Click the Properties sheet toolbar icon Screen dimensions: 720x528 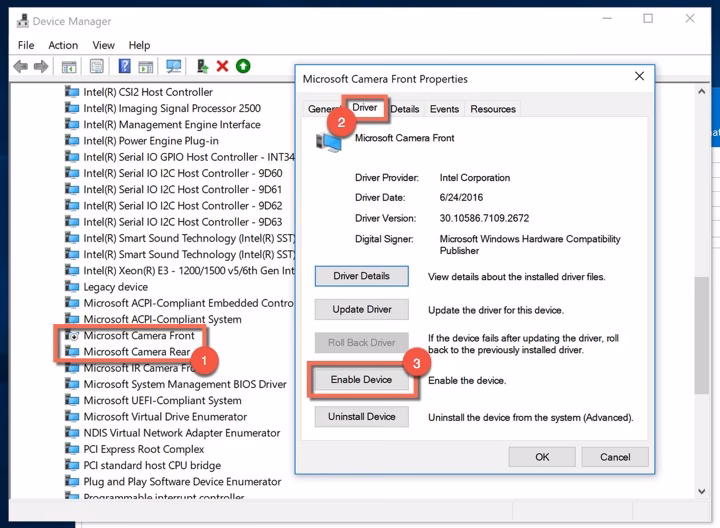pos(96,67)
